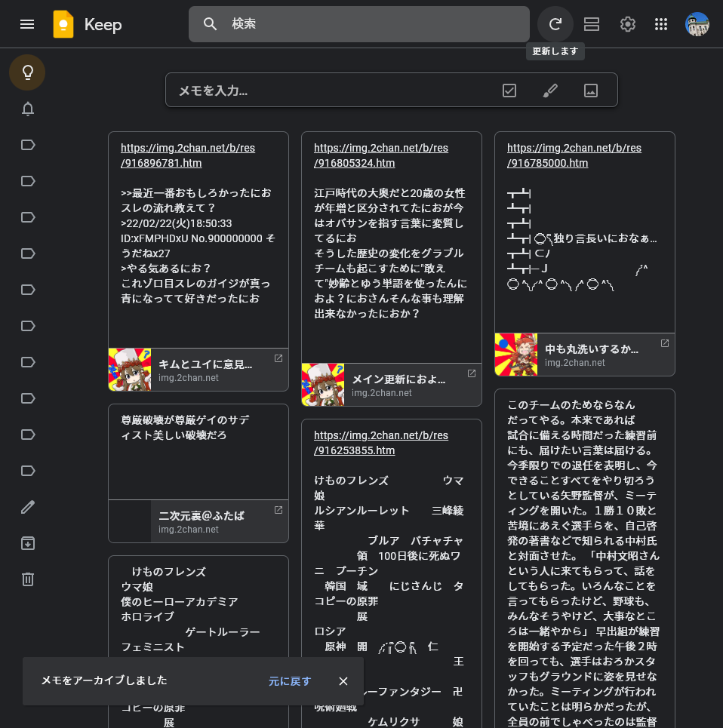Open Edit labels pencil in sidebar

pos(27,507)
